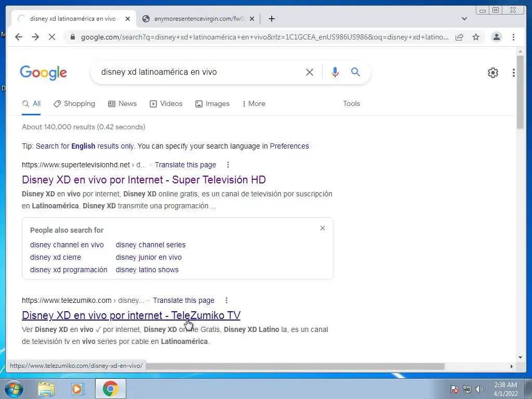The width and height of the screenshot is (532, 399).
Task: Open Disney XD en vivo - TeleZumiko TV
Action: (131, 315)
